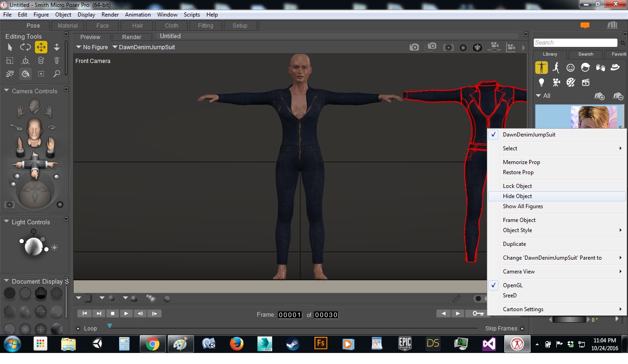Click the magnifier Zoom editing tool

(x=57, y=74)
